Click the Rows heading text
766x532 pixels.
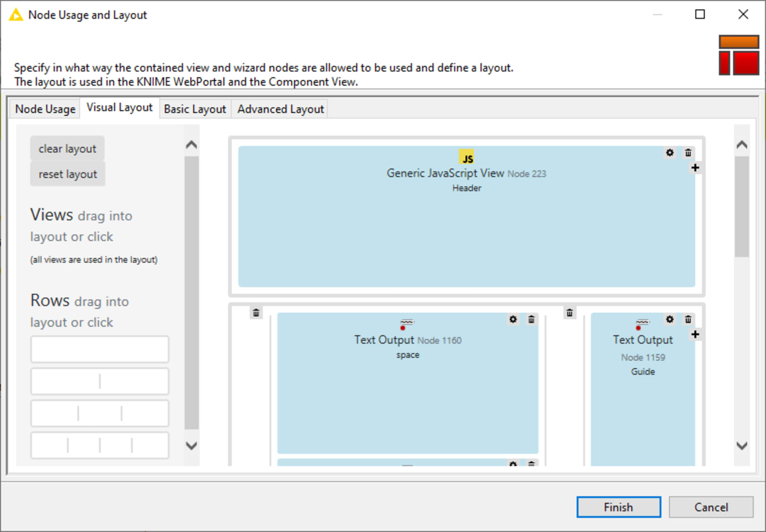[x=50, y=300]
